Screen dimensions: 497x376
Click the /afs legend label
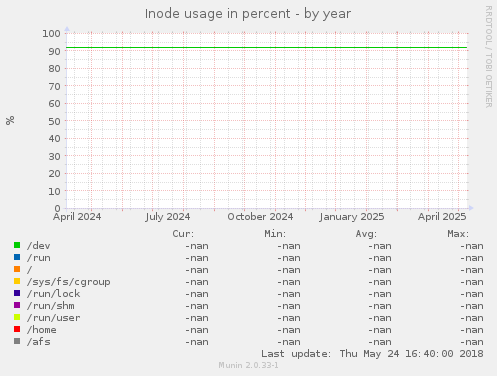point(39,342)
